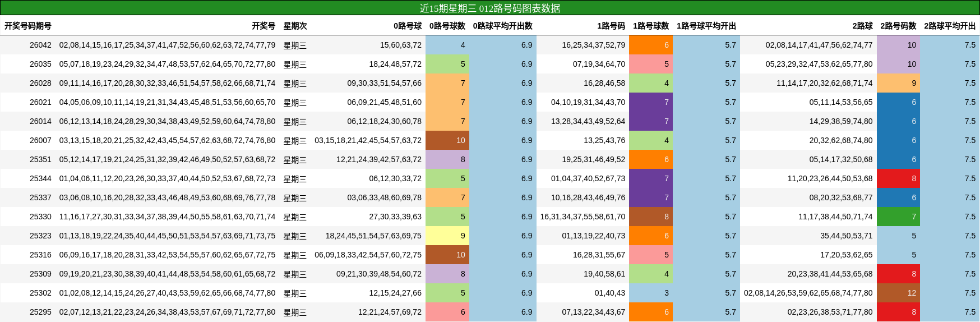Select period number 26042
This screenshot has height=322, width=980.
[x=40, y=45]
